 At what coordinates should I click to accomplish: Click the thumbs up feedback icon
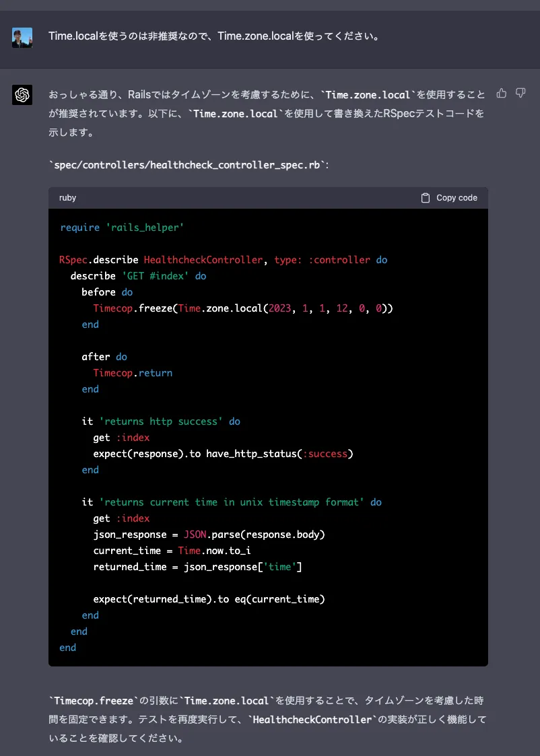pos(502,93)
